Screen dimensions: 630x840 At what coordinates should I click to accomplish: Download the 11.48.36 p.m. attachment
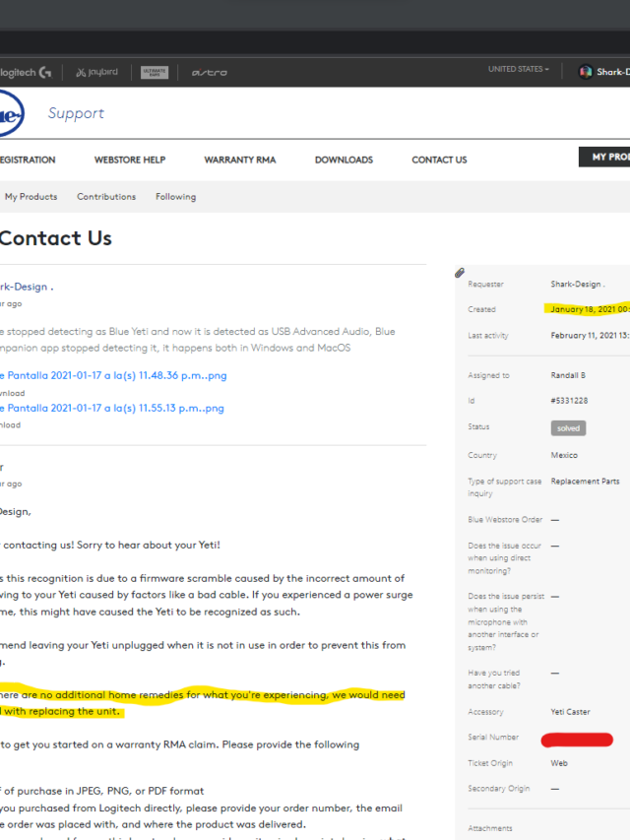(13, 393)
